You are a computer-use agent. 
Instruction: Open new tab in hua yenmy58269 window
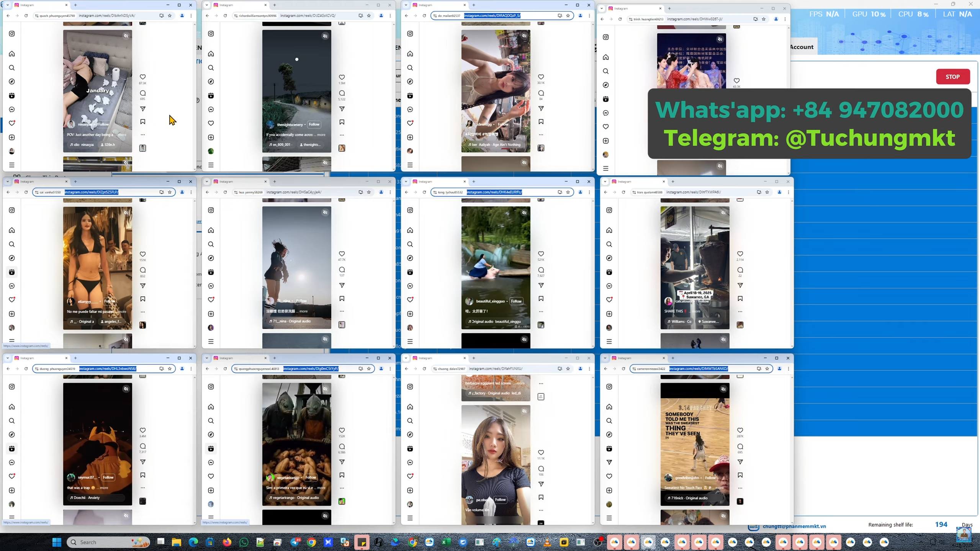[x=275, y=181]
